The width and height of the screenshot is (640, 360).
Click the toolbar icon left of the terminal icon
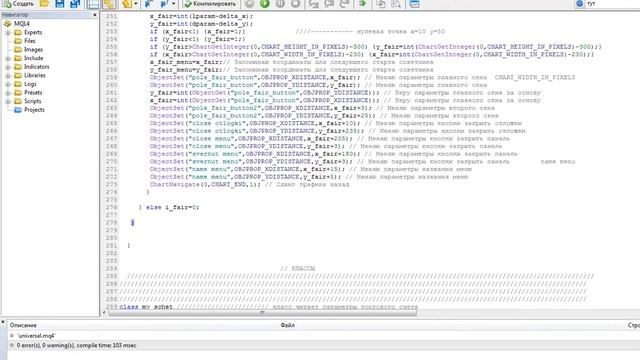click(396, 4)
